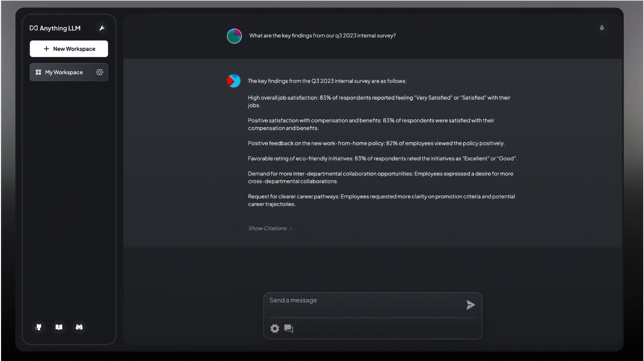The width and height of the screenshot is (644, 361).
Task: Create a New Workspace
Action: tap(69, 49)
